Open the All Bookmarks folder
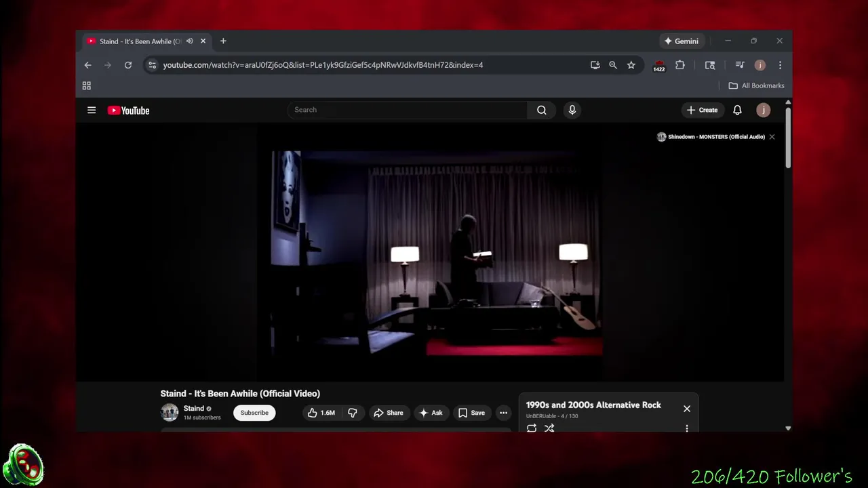 click(x=756, y=85)
